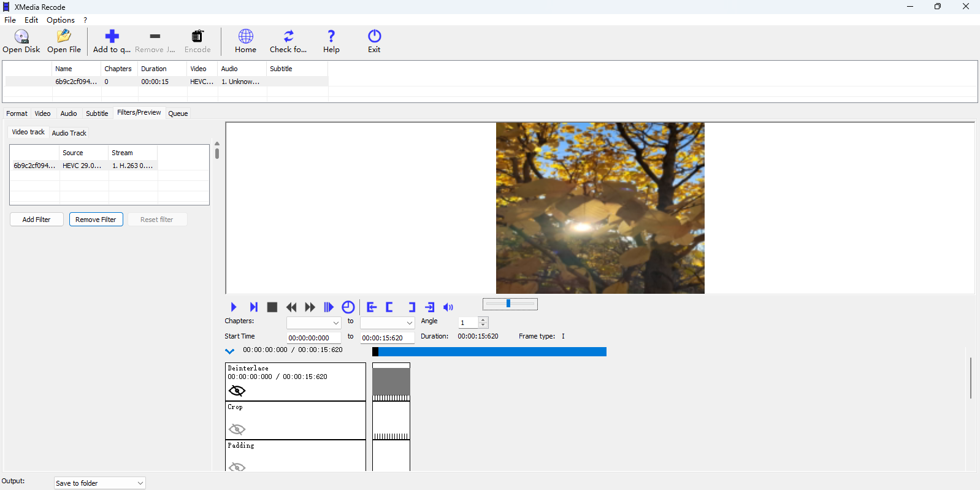Image resolution: width=980 pixels, height=490 pixels.
Task: Click the Remove Filter button
Action: click(x=96, y=220)
